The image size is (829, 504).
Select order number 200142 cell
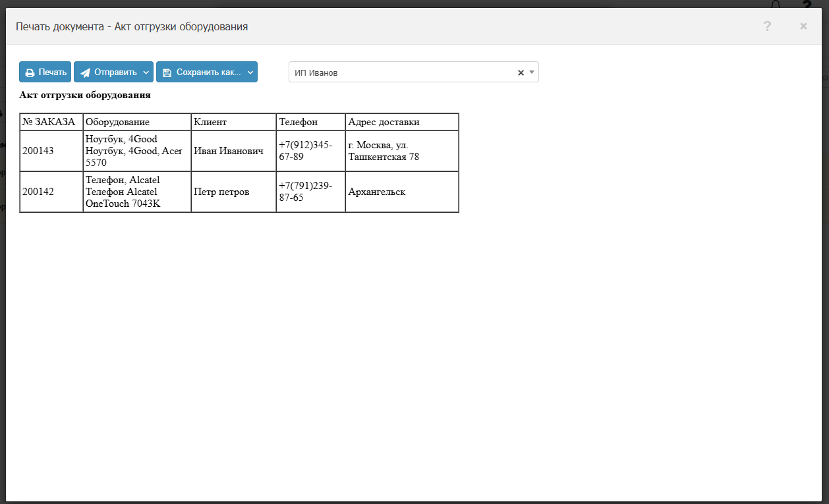[38, 192]
